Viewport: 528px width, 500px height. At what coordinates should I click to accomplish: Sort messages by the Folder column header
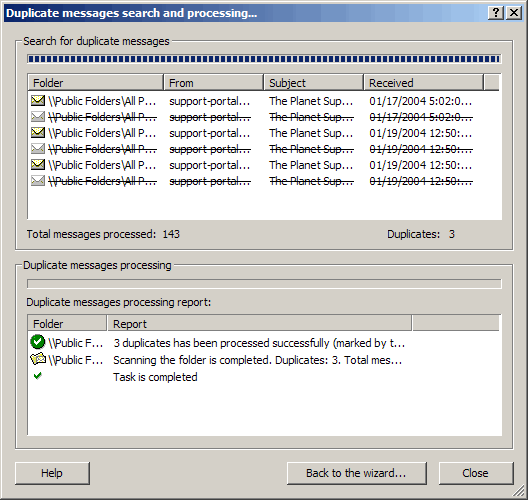click(96, 83)
